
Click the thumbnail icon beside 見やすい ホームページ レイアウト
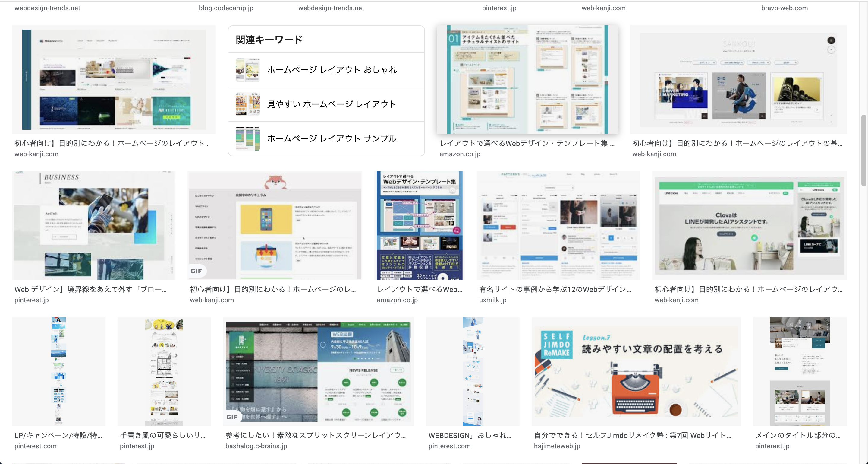pyautogui.click(x=247, y=104)
